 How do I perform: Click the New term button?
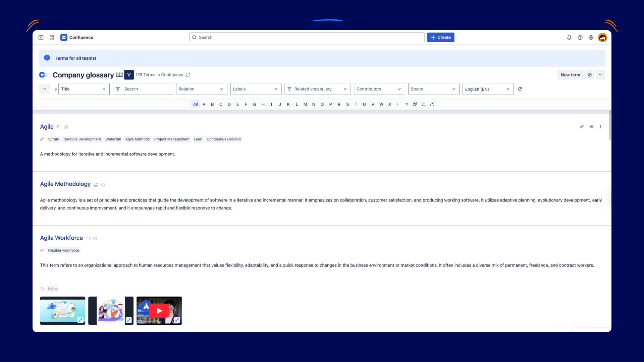[x=570, y=75]
